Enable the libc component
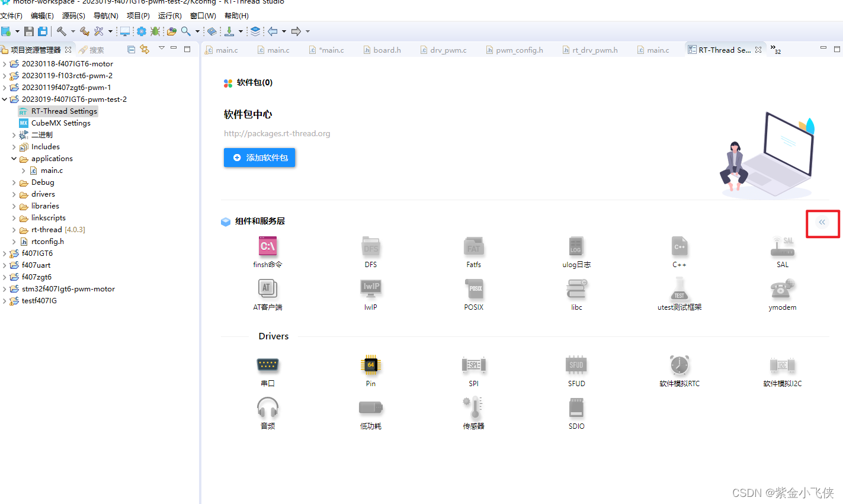 tap(576, 294)
